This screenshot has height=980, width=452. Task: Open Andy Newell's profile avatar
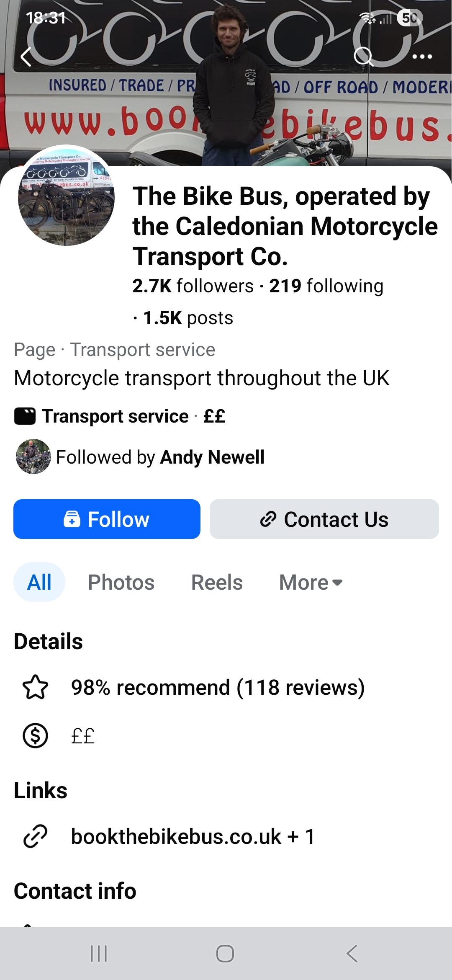pos(33,456)
